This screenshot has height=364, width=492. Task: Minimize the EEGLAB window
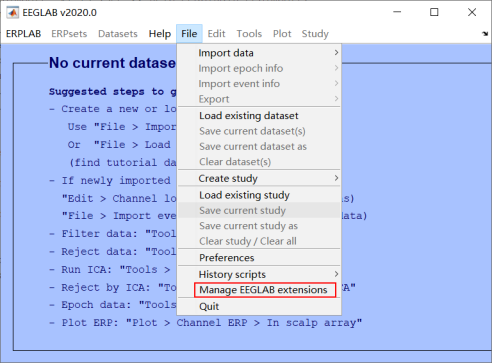click(x=397, y=12)
